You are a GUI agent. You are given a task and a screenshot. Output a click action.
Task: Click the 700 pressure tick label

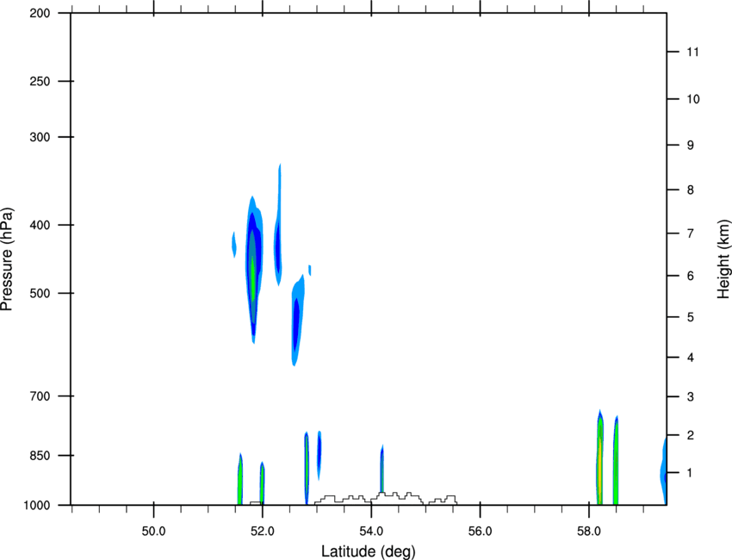pyautogui.click(x=40, y=396)
